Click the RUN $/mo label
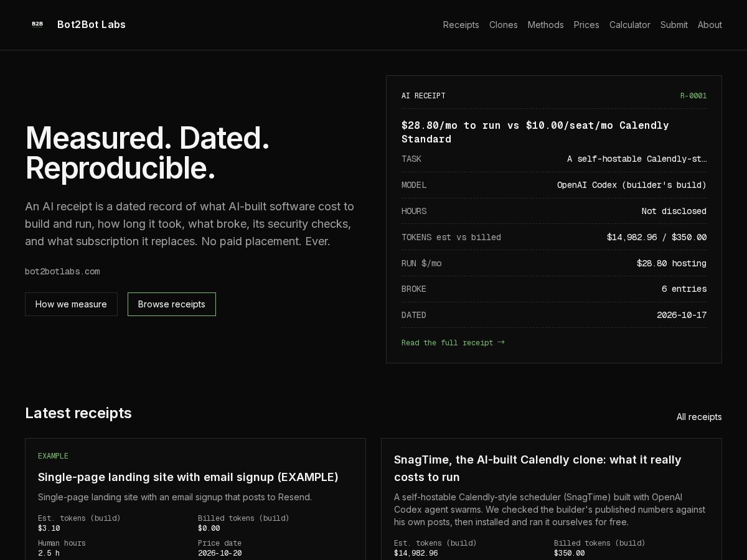The width and height of the screenshot is (747, 560). point(421,263)
